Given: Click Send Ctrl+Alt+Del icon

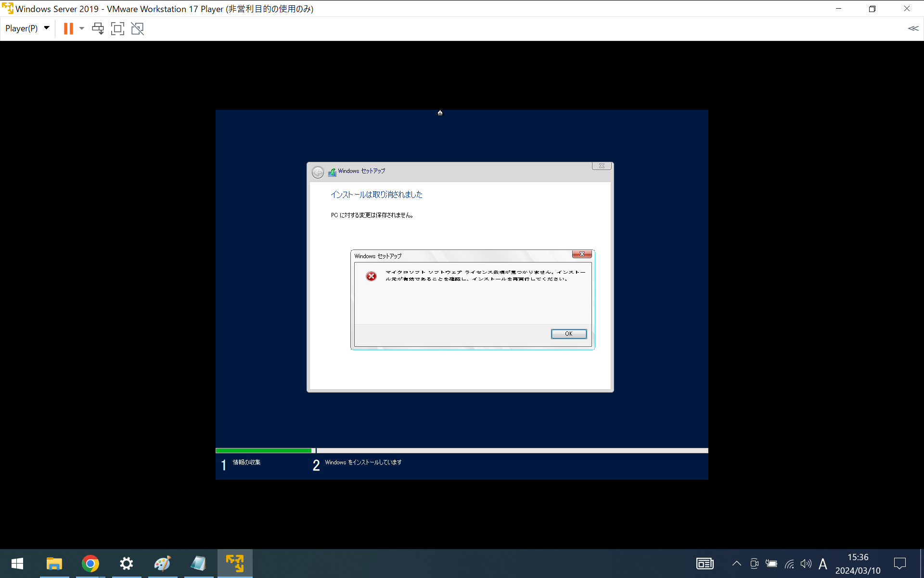Looking at the screenshot, I should tap(98, 29).
